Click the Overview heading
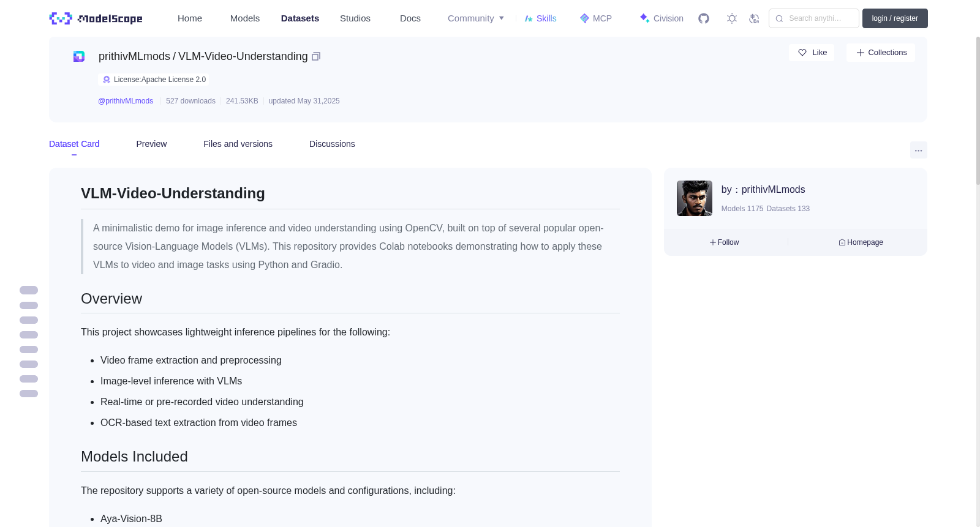 coord(111,299)
